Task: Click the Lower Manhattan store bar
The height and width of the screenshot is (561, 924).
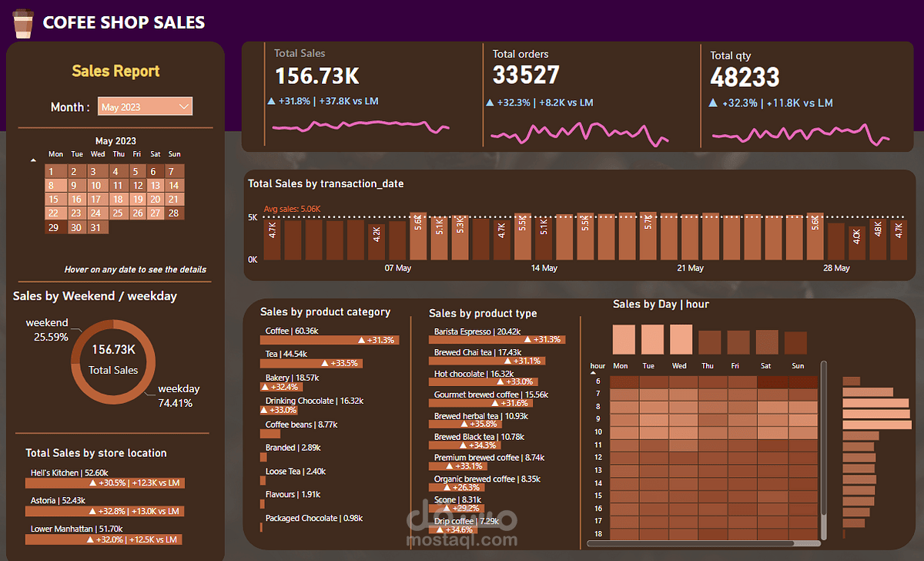Action: (105, 539)
